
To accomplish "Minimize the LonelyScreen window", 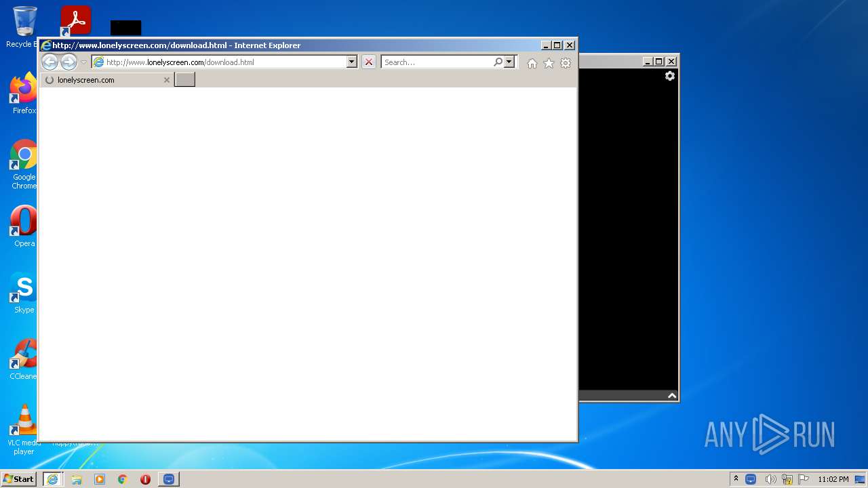I will tap(648, 62).
